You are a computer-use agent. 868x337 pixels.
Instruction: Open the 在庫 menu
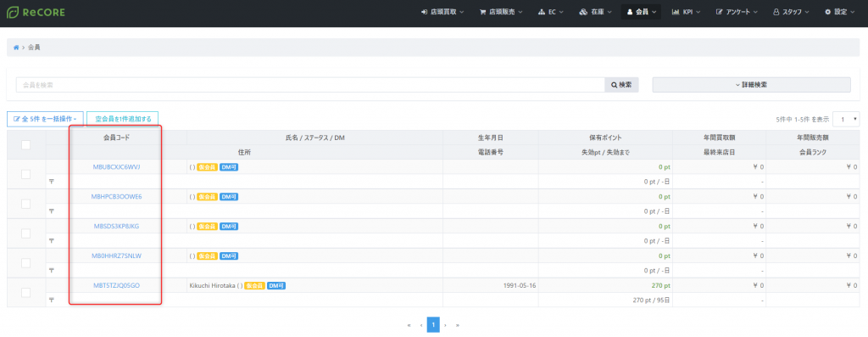[x=595, y=12]
